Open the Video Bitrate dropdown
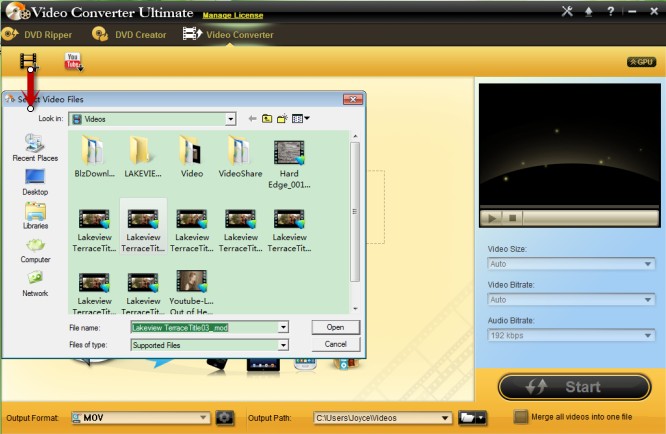 (571, 300)
